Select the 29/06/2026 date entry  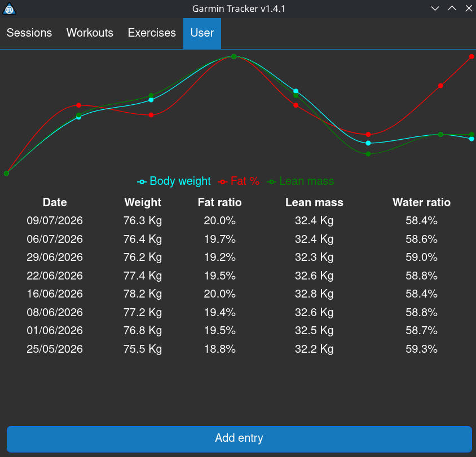pos(55,257)
